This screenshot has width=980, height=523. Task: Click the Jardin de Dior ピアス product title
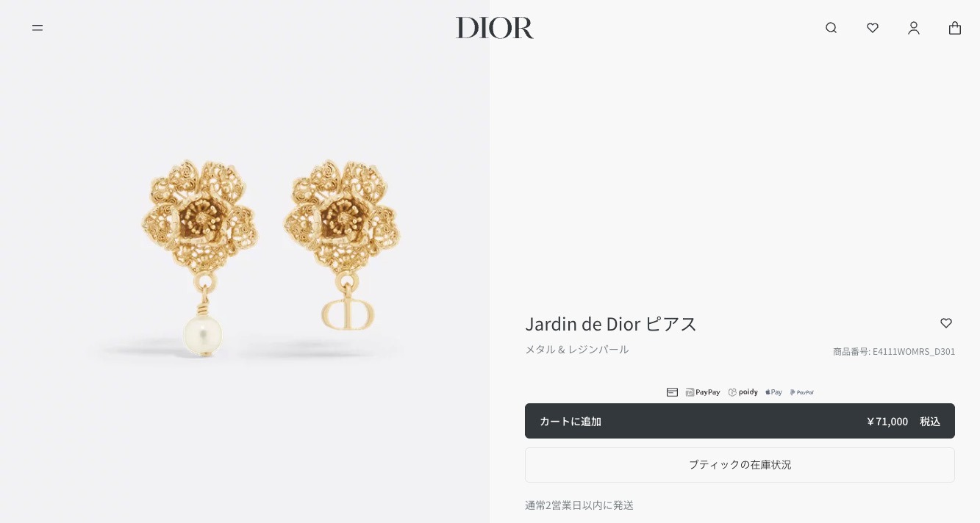point(611,324)
